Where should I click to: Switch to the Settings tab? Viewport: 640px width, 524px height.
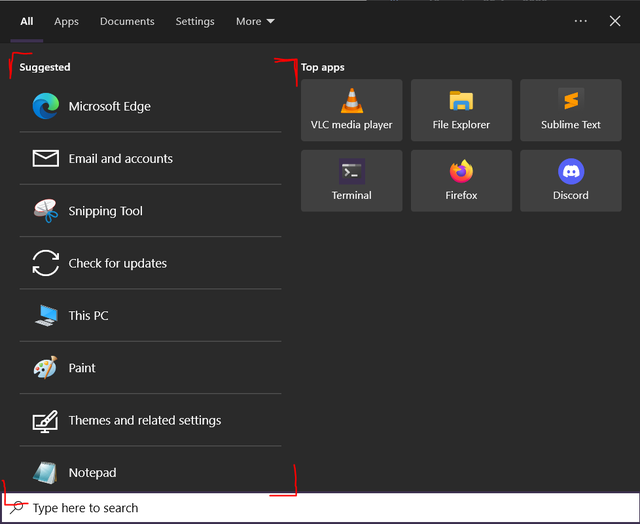click(x=195, y=22)
